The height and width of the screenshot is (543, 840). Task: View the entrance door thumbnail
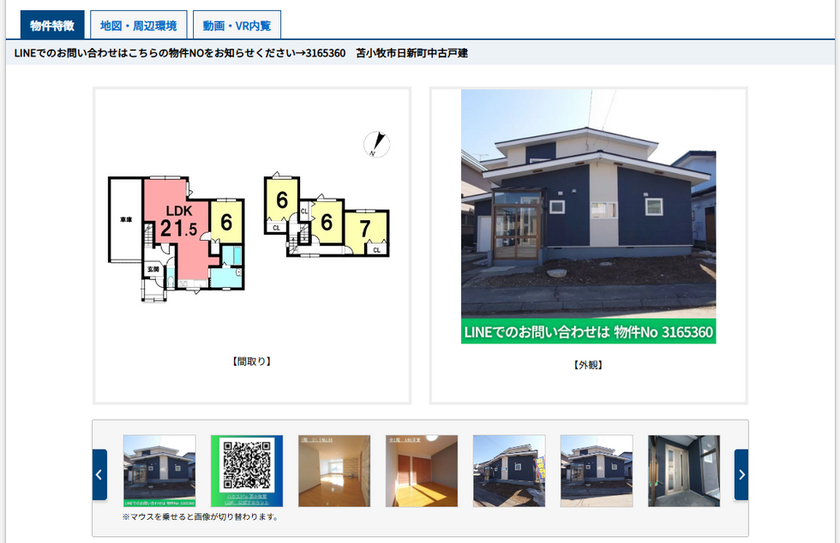(x=684, y=470)
